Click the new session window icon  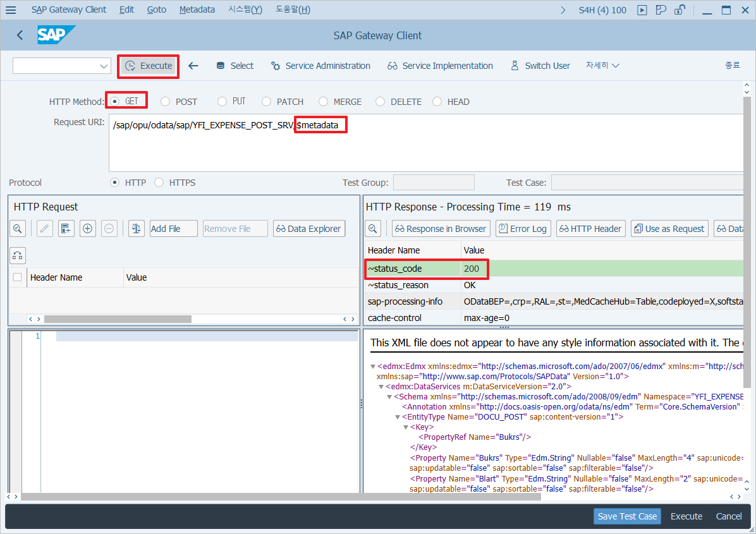pos(661,10)
